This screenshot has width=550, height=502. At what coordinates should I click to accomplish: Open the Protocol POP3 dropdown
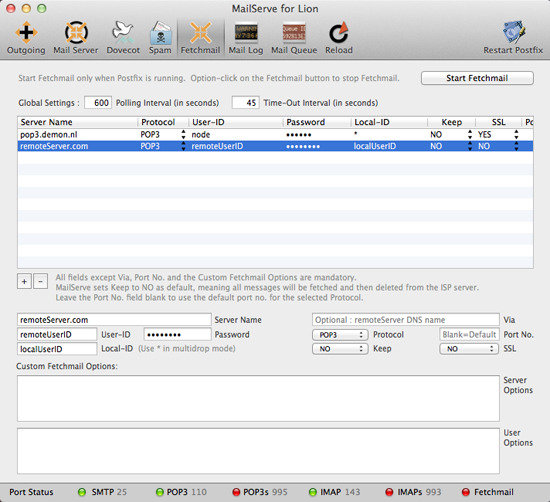pos(340,335)
